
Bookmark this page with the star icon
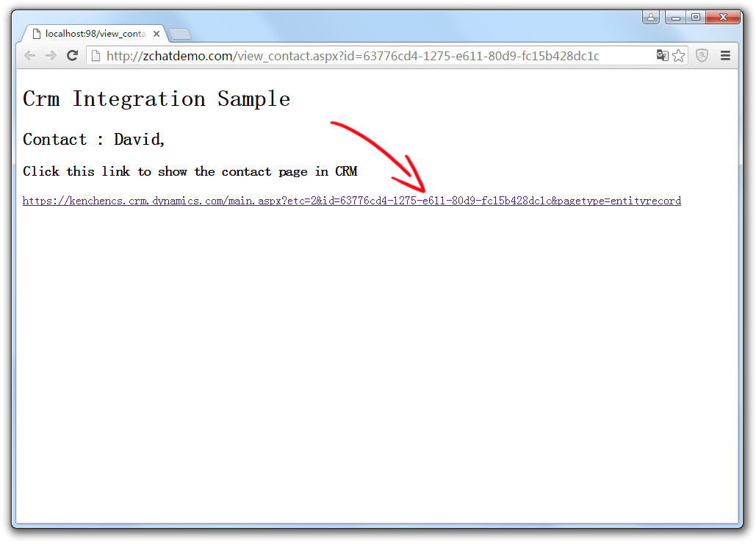678,56
